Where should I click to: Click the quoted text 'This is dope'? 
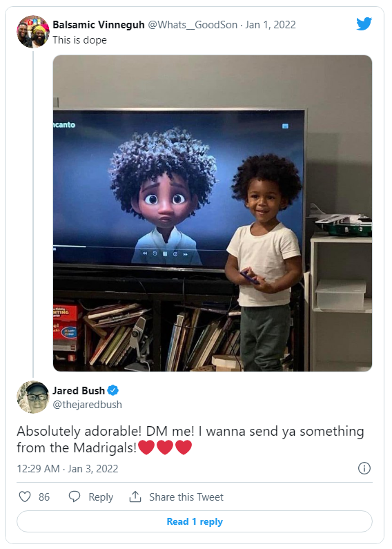[x=79, y=40]
